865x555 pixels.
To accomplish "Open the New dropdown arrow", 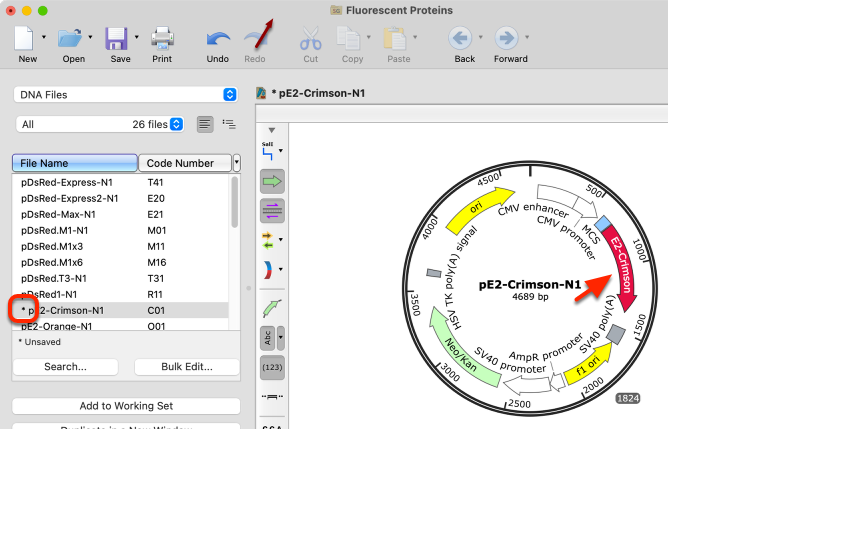I will [44, 37].
